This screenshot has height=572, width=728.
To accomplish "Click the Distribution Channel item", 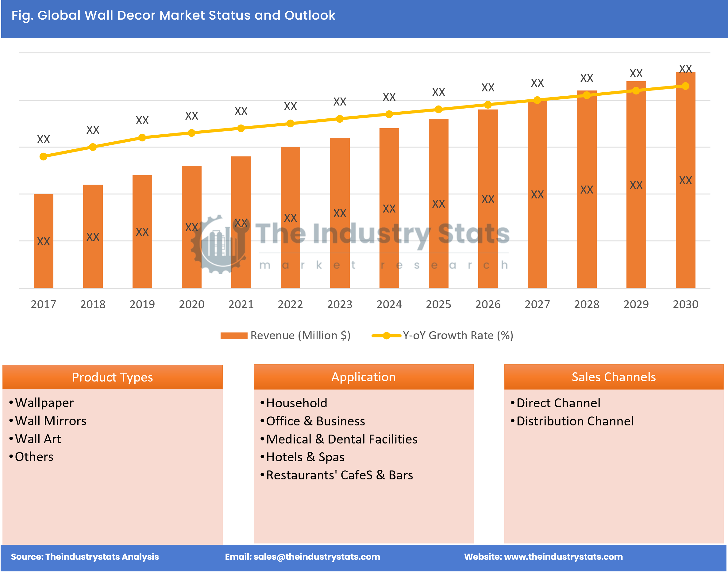I will point(575,421).
